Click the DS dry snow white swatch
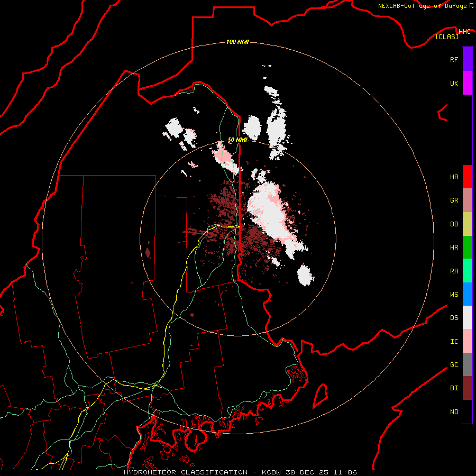476x476 pixels. point(467,317)
